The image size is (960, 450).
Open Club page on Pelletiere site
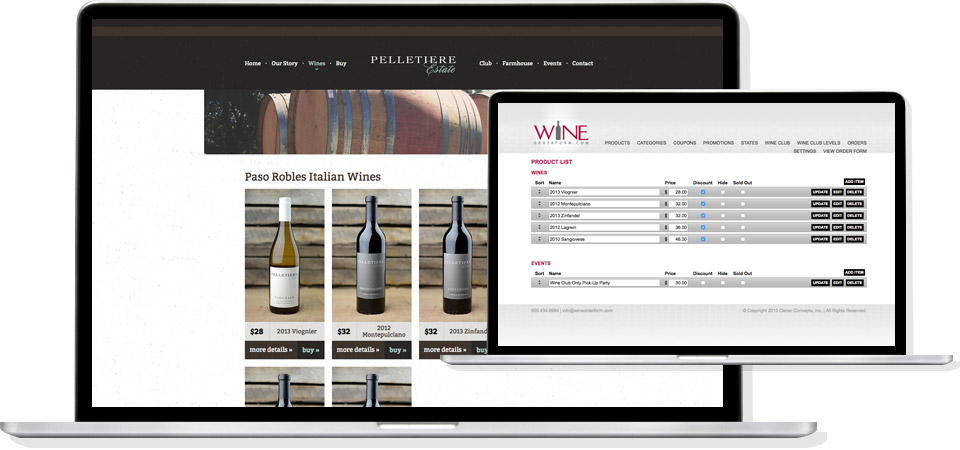point(486,63)
